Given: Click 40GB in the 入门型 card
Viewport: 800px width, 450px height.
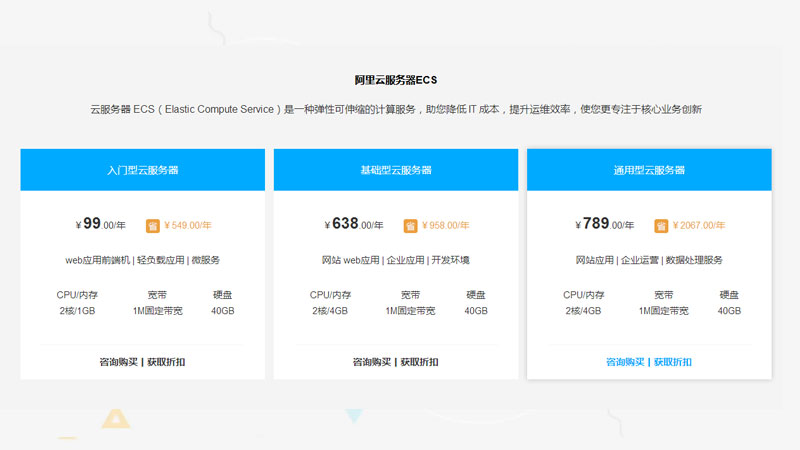Looking at the screenshot, I should [x=223, y=311].
